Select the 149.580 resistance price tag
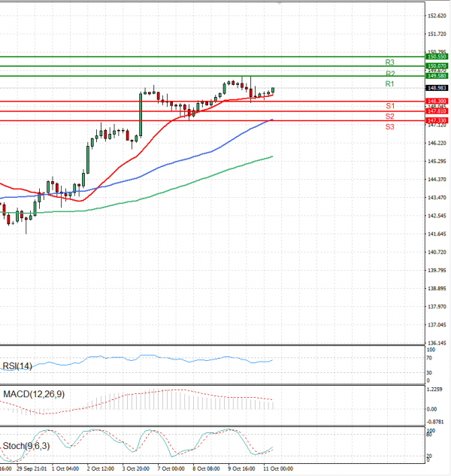This screenshot has width=451, height=476. pyautogui.click(x=437, y=76)
